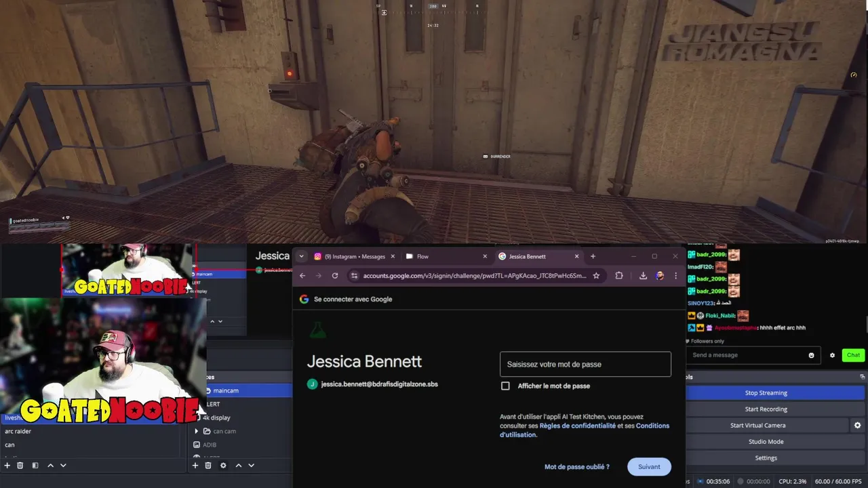Click the green Chat send button
The width and height of the screenshot is (868, 488).
[x=853, y=355]
